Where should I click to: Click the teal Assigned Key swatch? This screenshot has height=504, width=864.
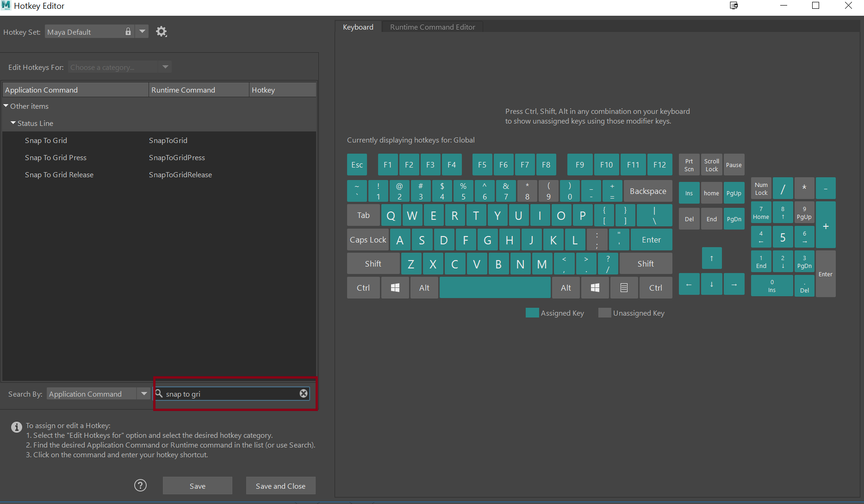tap(532, 313)
